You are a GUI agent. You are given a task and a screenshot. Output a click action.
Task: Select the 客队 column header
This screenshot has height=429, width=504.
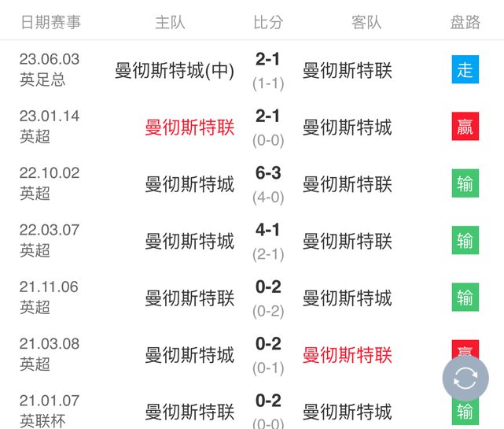click(x=366, y=22)
